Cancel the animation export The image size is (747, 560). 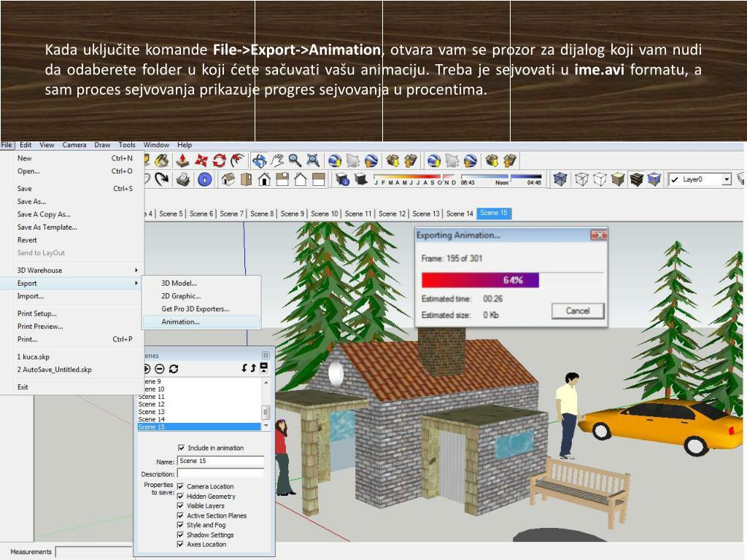pyautogui.click(x=578, y=311)
